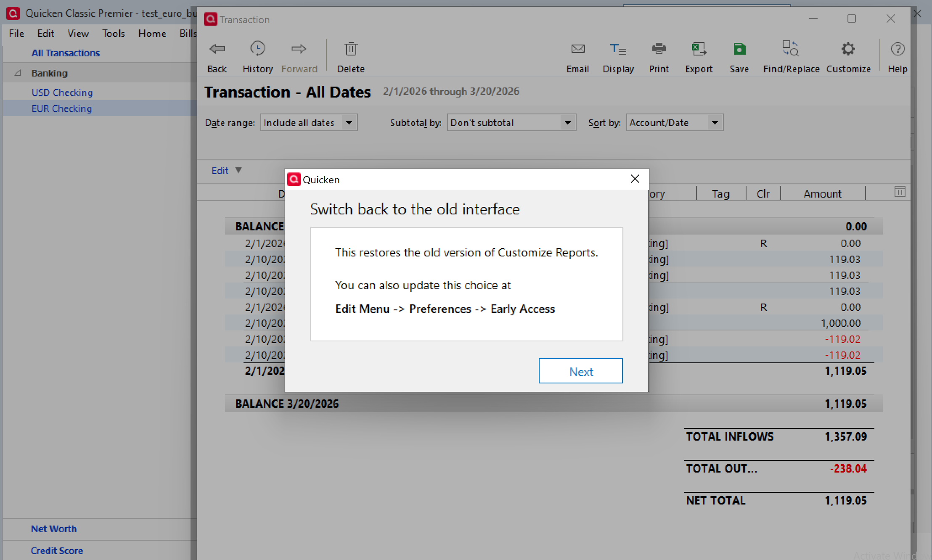Collapse the Banking section
Viewport: 932px width, 560px height.
pyautogui.click(x=18, y=73)
